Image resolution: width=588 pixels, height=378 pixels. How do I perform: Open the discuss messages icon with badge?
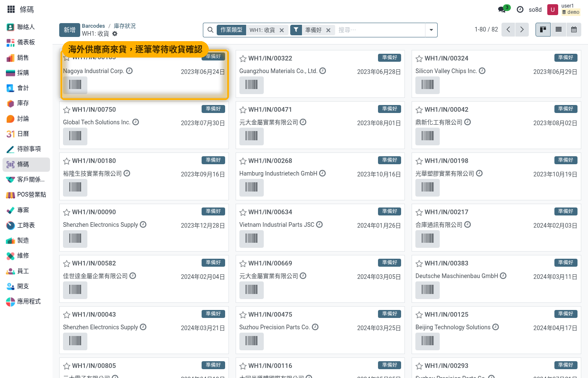503,9
